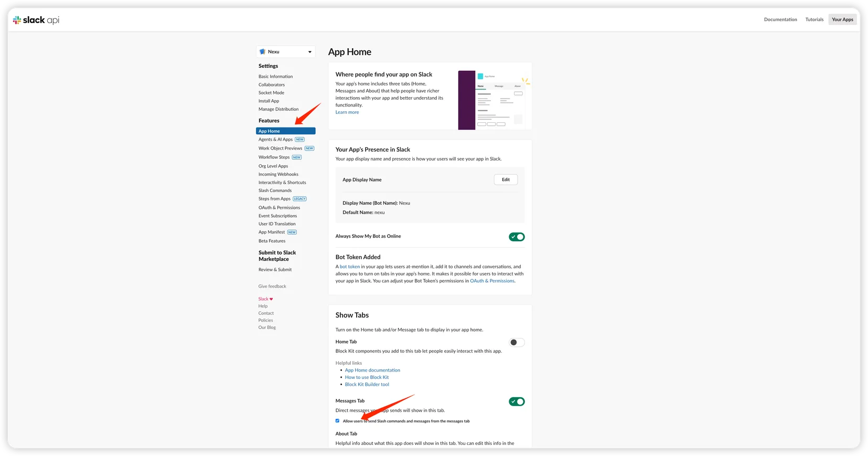Screen dimensions: 868x456
Task: Click the Bot Token Added heading
Action: (358, 257)
